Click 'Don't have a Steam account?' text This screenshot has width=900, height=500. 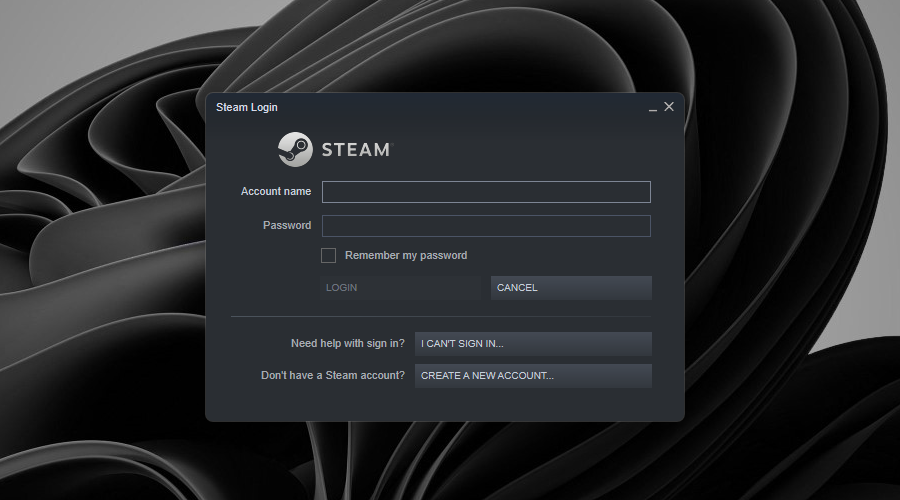point(333,375)
